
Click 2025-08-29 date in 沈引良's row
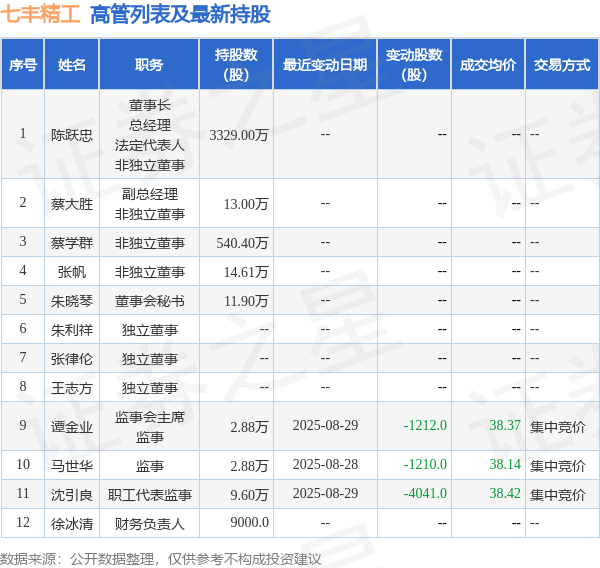click(x=325, y=493)
